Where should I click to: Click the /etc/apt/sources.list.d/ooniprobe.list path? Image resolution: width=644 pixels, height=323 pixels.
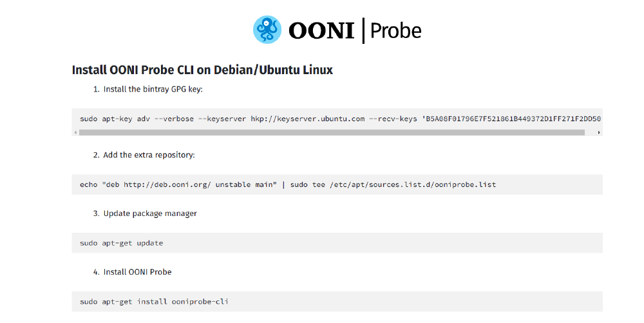point(412,184)
